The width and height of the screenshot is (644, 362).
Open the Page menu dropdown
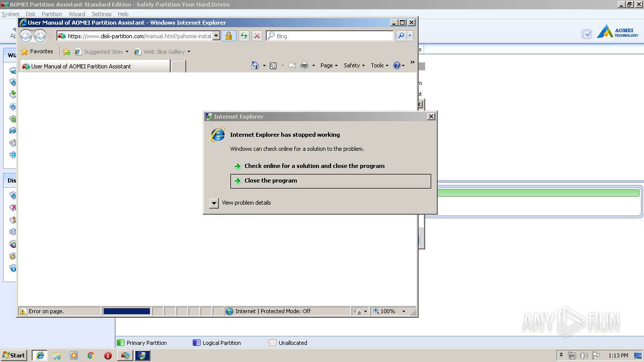[x=329, y=65]
